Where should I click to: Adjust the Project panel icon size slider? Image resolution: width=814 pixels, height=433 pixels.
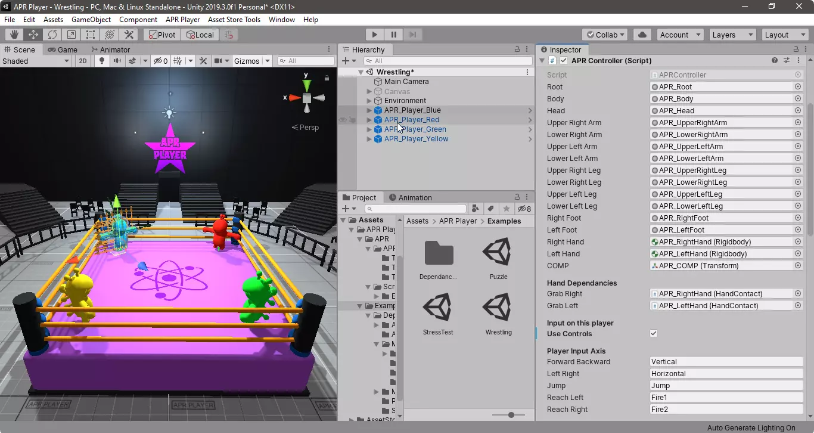pyautogui.click(x=511, y=414)
